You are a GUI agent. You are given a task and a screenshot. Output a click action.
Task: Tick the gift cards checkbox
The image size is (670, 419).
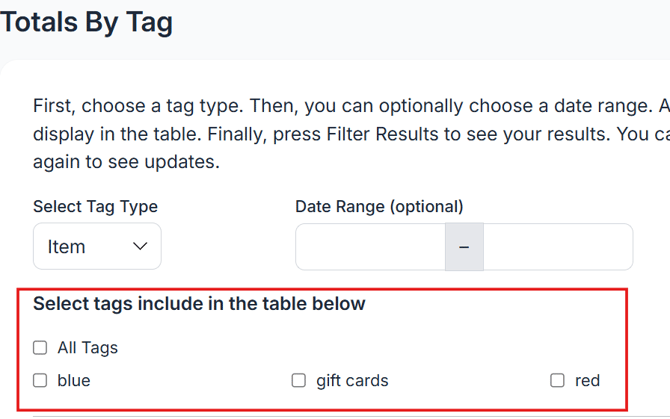[x=298, y=380]
